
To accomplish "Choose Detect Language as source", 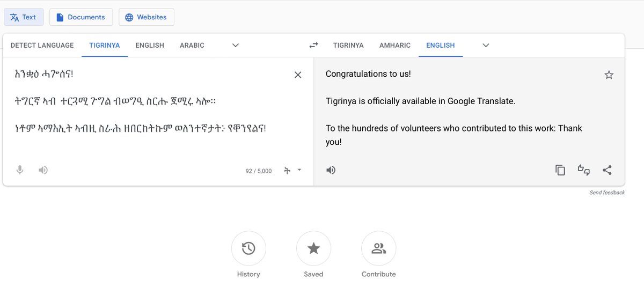I will 42,46.
